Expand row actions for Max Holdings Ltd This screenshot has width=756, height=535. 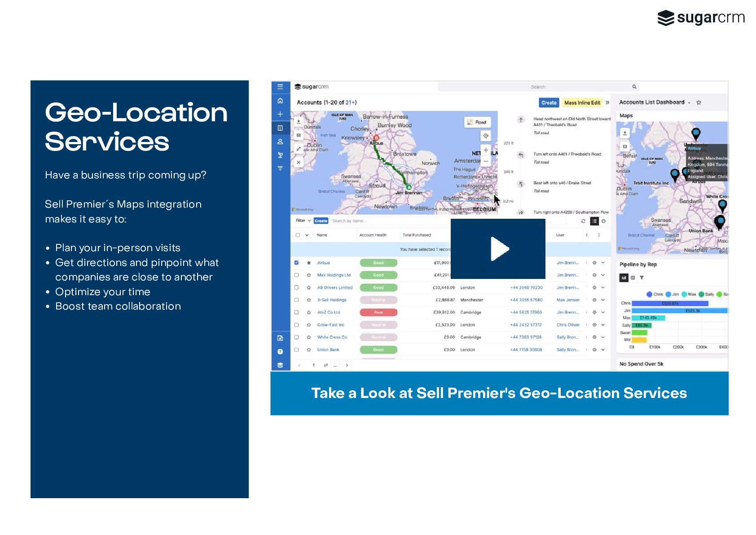(603, 275)
